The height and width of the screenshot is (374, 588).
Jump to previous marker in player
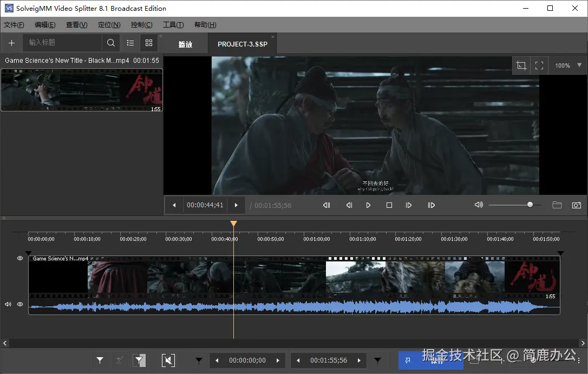click(326, 205)
